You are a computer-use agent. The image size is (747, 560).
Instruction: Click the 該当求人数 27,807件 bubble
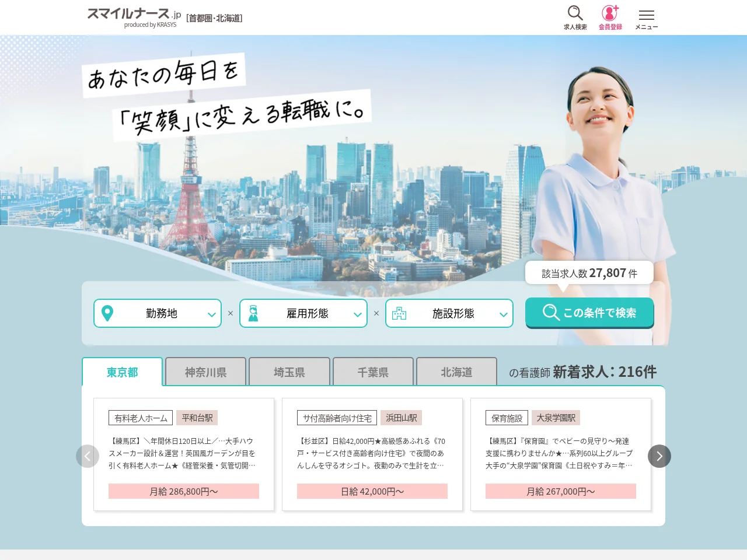tap(589, 273)
